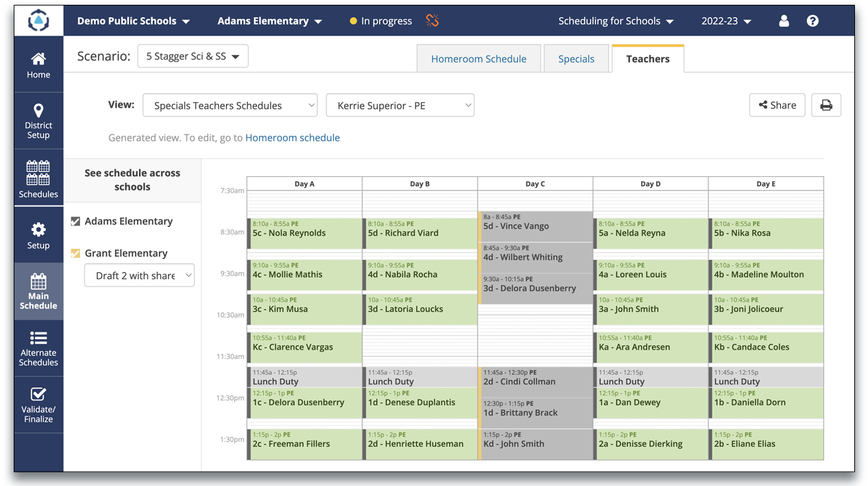The width and height of the screenshot is (868, 486).
Task: Open Schedules calendar grid icon
Action: pos(38,173)
